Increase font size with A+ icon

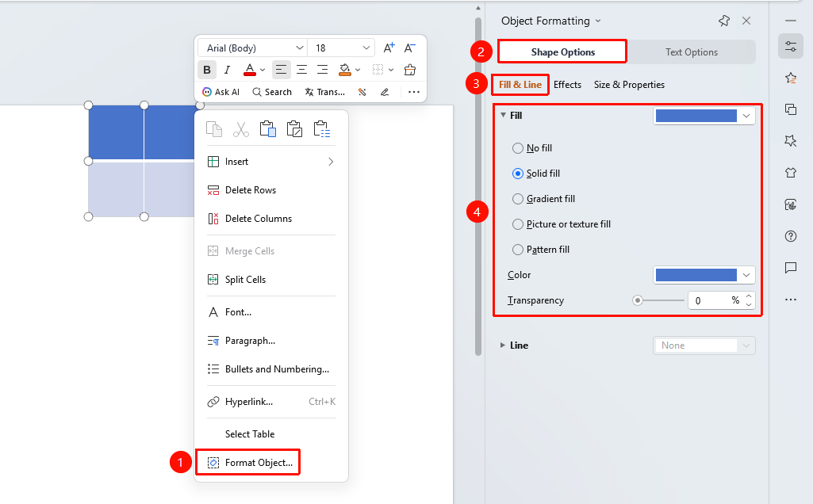pos(389,48)
